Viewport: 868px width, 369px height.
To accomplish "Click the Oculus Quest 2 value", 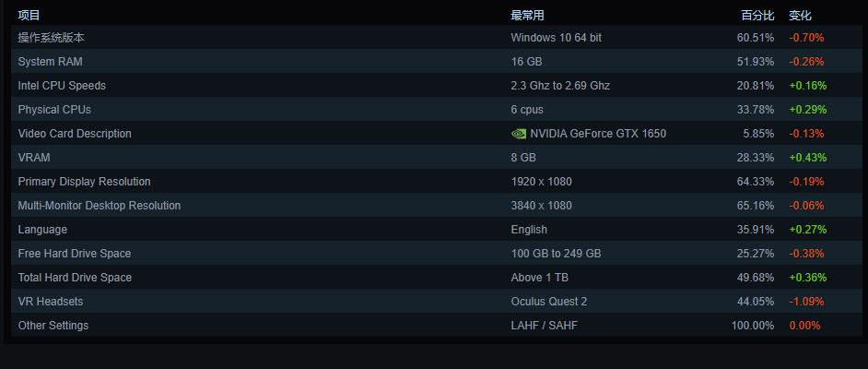I will tap(549, 302).
